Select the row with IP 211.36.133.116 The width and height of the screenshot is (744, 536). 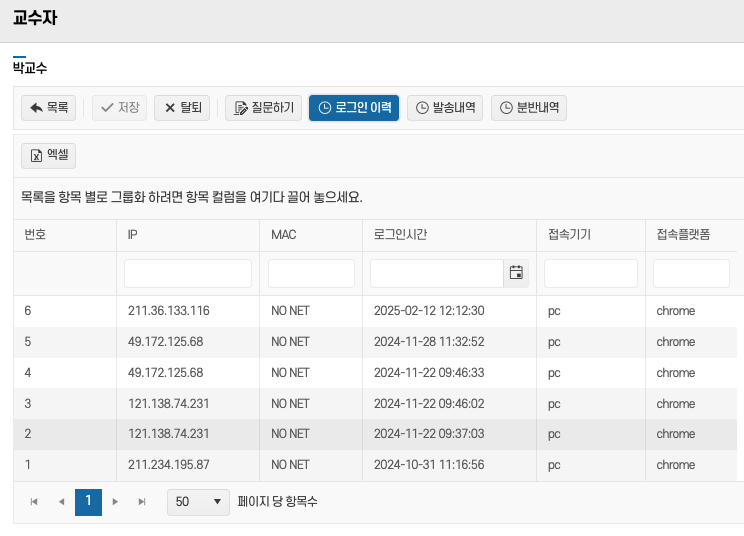(x=169, y=311)
